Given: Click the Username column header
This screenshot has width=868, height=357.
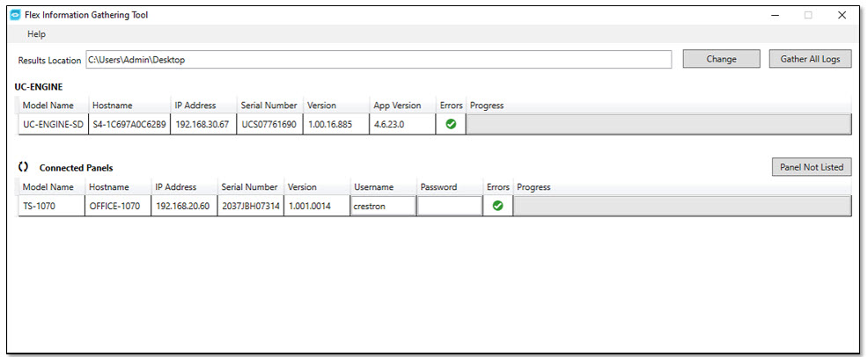Looking at the screenshot, I should click(373, 187).
